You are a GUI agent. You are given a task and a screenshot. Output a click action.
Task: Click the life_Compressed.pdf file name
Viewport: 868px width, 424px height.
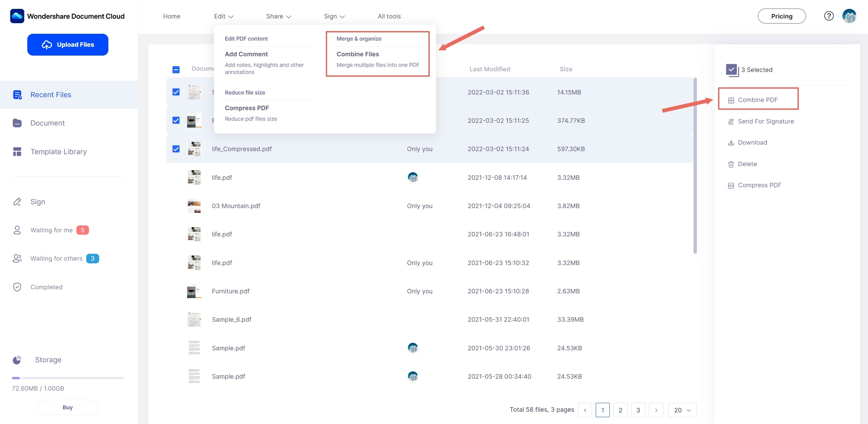coord(242,149)
